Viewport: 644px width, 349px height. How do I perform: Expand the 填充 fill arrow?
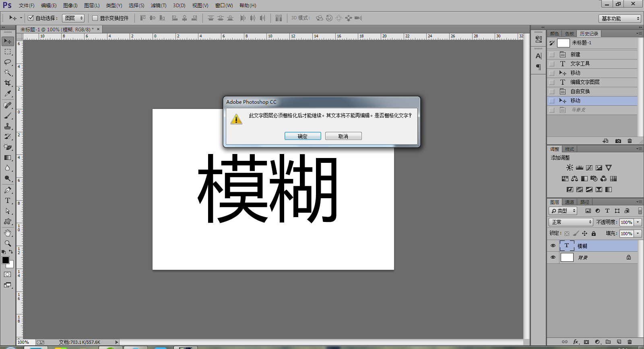tap(638, 233)
